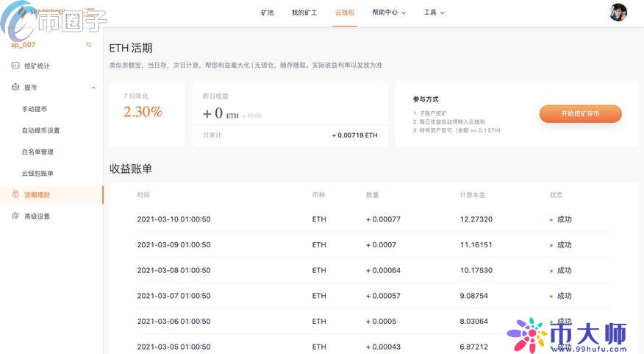644x354 pixels.
Task: Click the 开始挖矿存币 orange button
Action: tap(580, 113)
